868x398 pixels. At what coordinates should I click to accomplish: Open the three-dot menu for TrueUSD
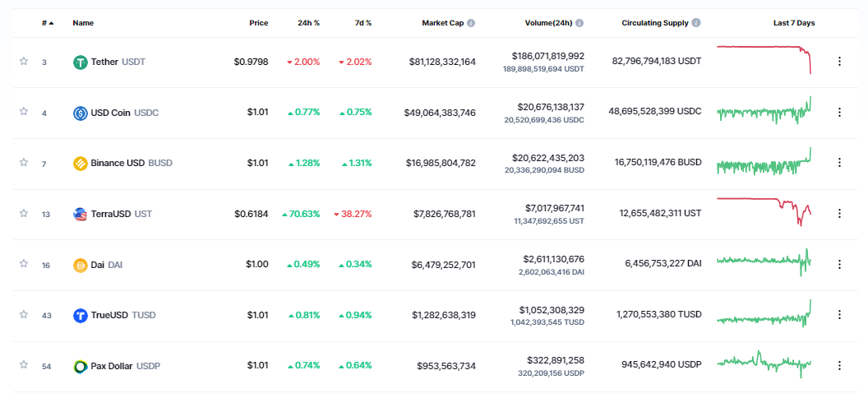[x=839, y=315]
